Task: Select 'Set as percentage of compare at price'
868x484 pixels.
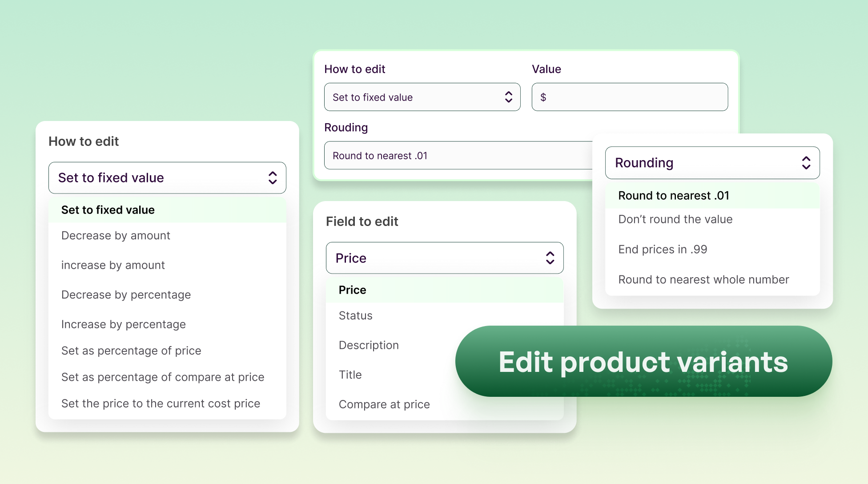Action: (x=163, y=377)
